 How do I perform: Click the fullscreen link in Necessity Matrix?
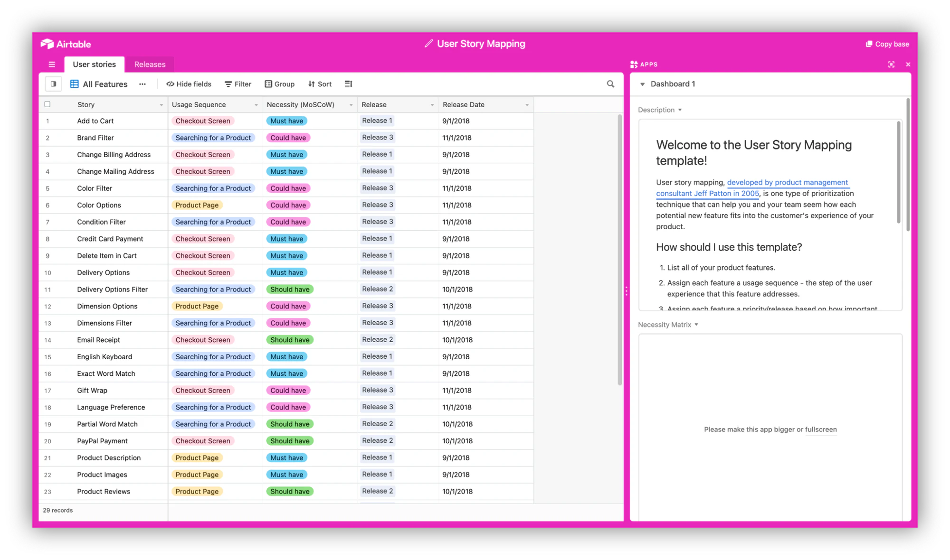(821, 429)
